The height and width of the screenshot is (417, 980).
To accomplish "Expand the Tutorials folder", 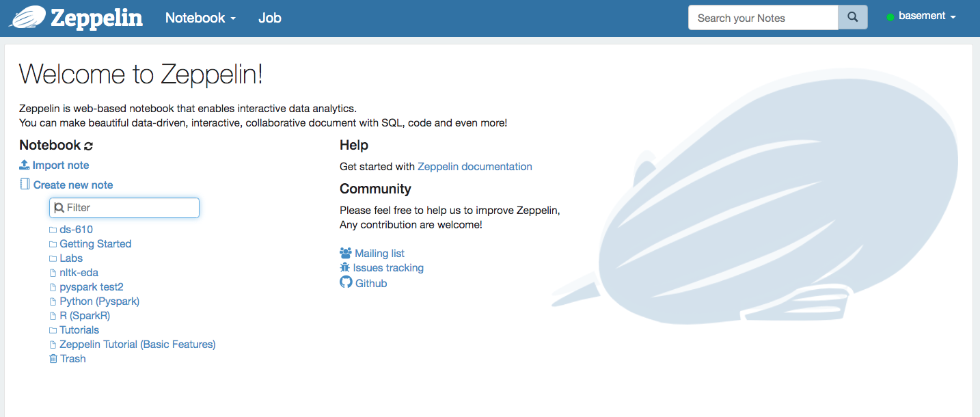I will pos(79,329).
